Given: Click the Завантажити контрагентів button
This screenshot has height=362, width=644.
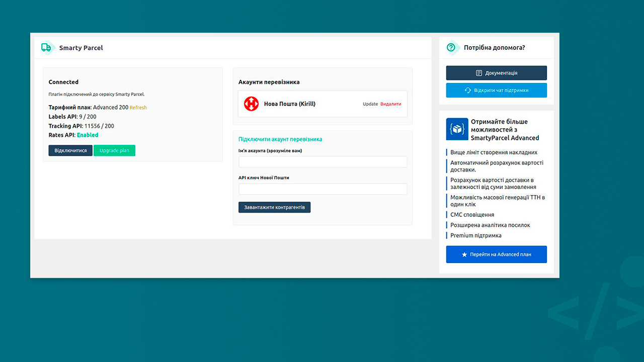Looking at the screenshot, I should pyautogui.click(x=274, y=207).
